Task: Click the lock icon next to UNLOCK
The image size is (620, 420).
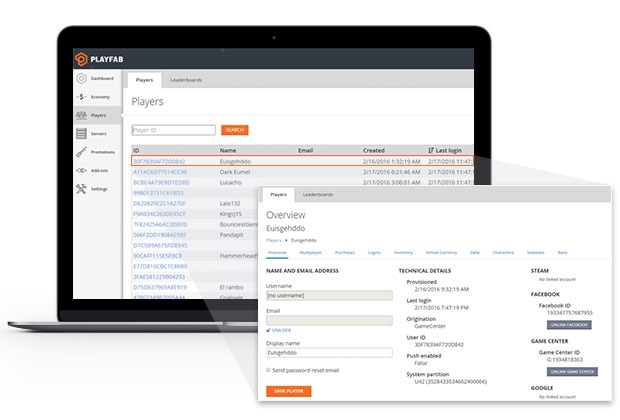Action: 268,330
